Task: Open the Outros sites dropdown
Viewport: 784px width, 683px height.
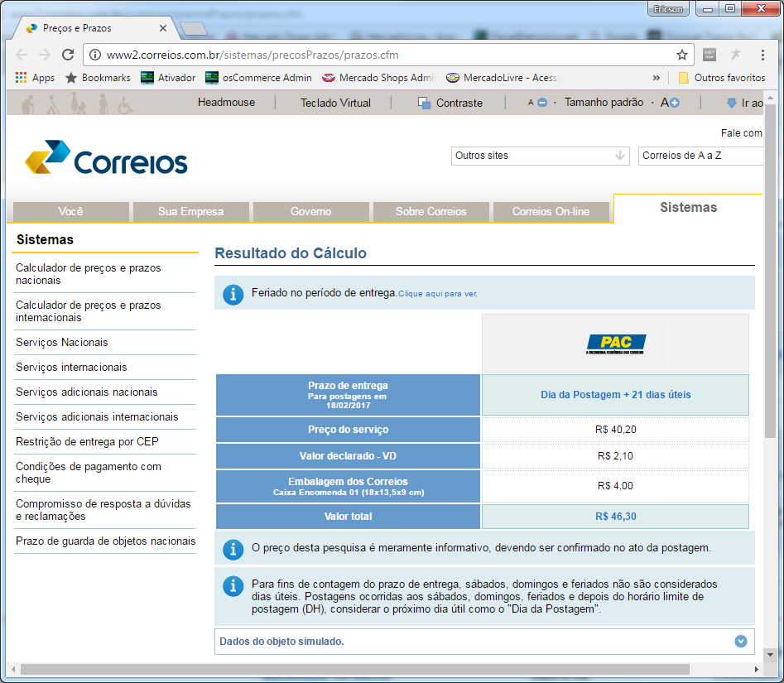Action: pos(540,156)
